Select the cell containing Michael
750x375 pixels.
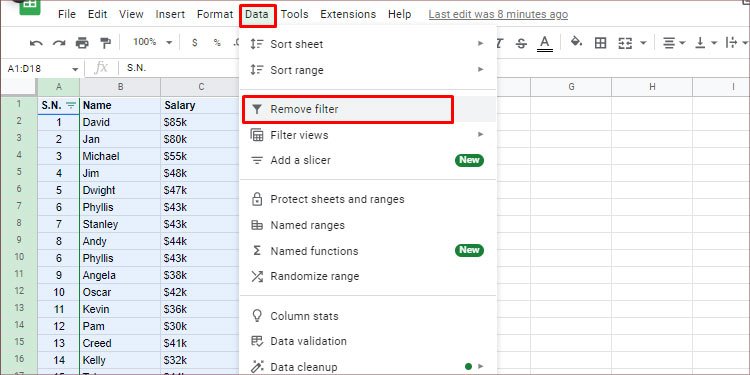point(120,156)
